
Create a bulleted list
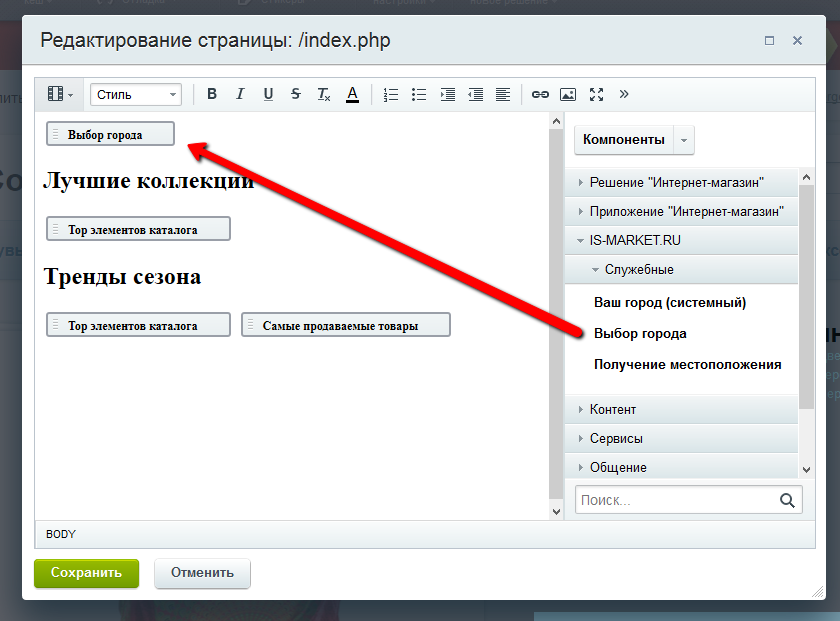click(x=419, y=94)
